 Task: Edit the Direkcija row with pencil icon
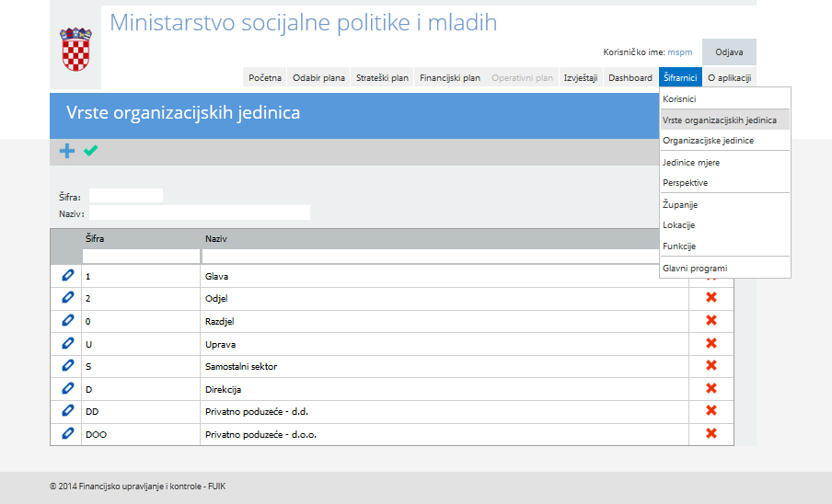[x=67, y=388]
